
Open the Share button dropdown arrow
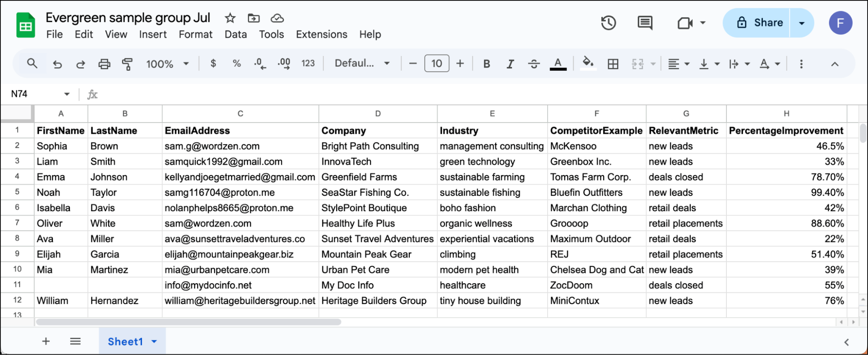[x=802, y=23]
